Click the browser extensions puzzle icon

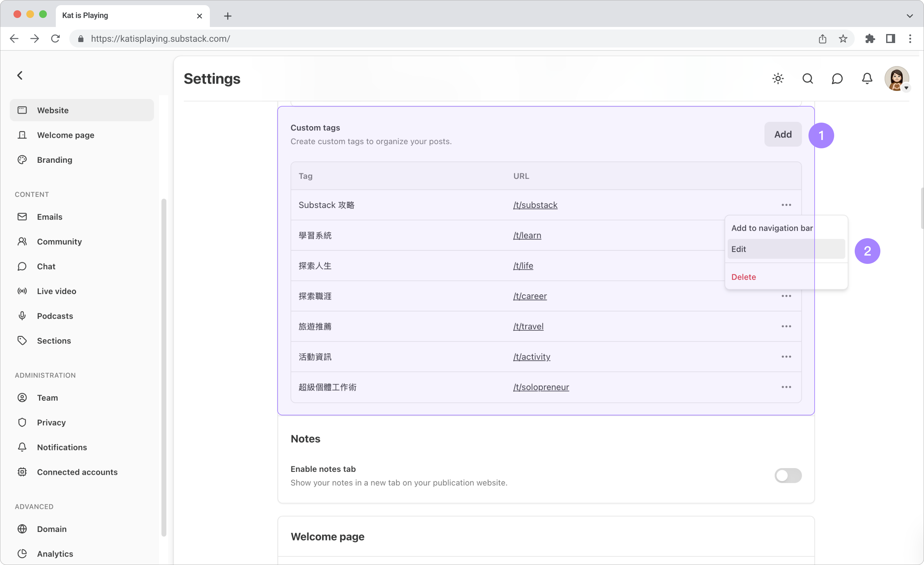click(x=870, y=39)
